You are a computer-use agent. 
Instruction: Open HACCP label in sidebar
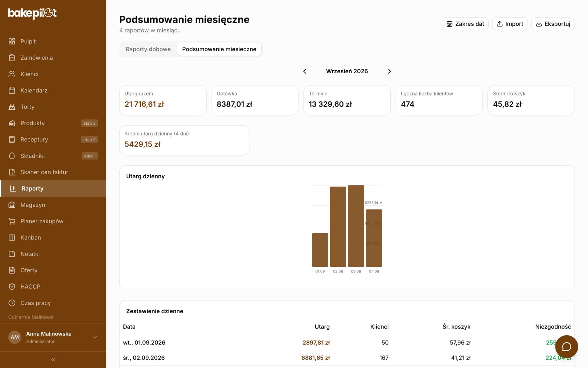(30, 287)
